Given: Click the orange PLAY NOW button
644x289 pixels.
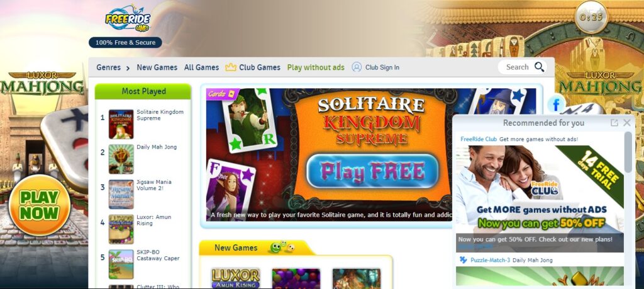Looking at the screenshot, I should pos(40,205).
